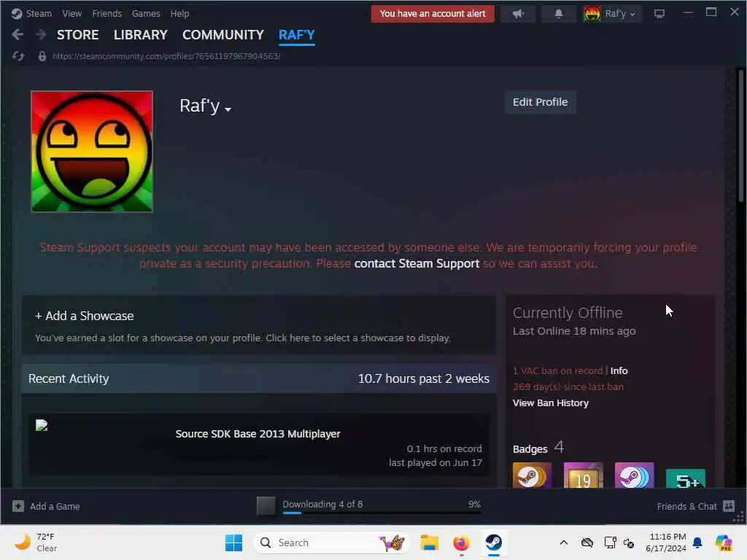Click the download progress bar
The width and height of the screenshot is (747, 560).
click(382, 513)
